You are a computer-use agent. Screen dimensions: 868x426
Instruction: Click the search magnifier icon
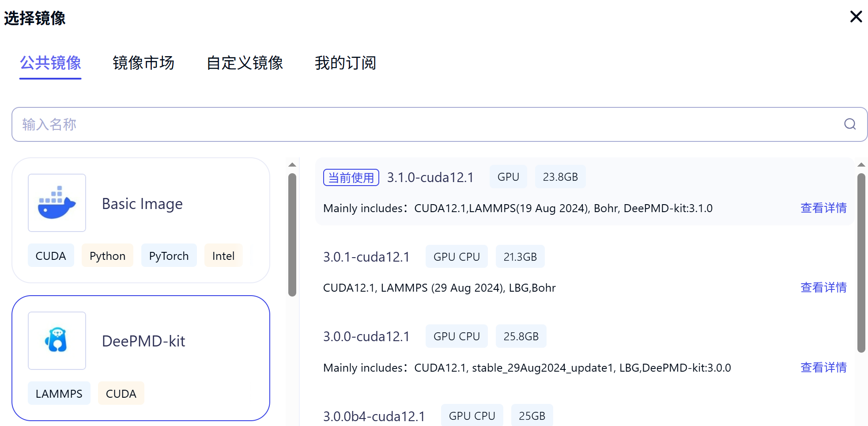click(849, 124)
